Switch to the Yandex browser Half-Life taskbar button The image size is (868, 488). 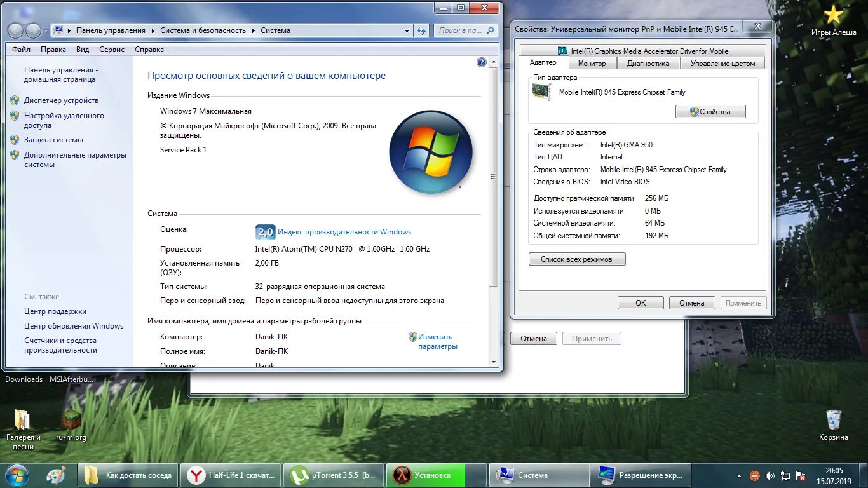click(231, 475)
